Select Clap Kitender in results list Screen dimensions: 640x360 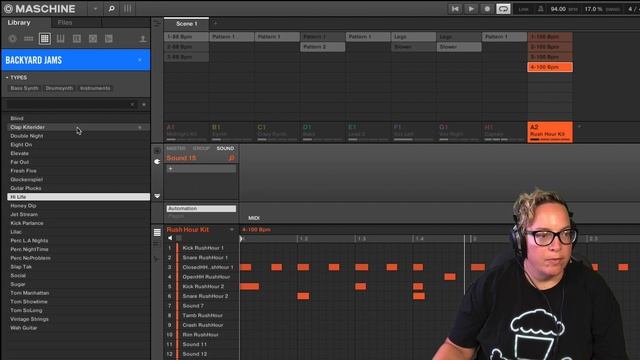(x=78, y=127)
